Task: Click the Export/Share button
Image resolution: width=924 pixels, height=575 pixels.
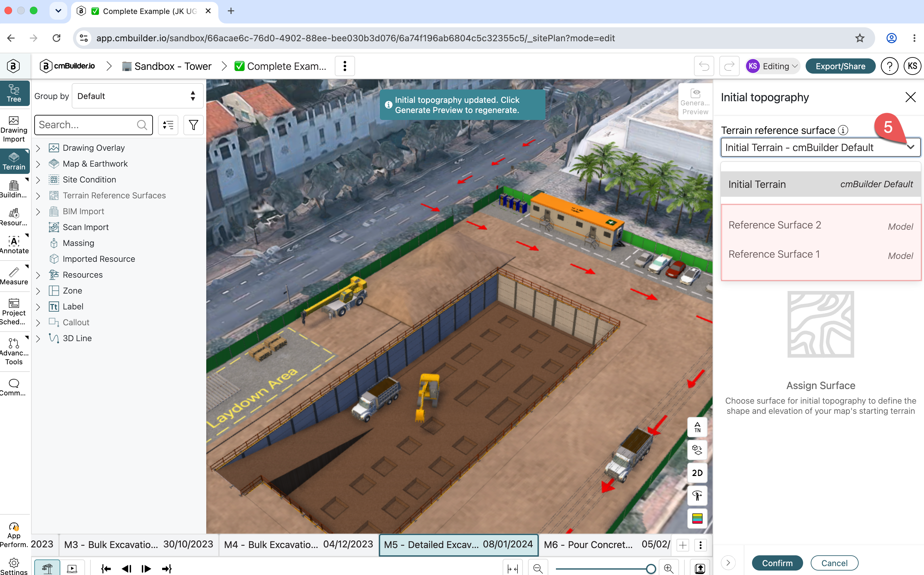Action: tap(840, 66)
